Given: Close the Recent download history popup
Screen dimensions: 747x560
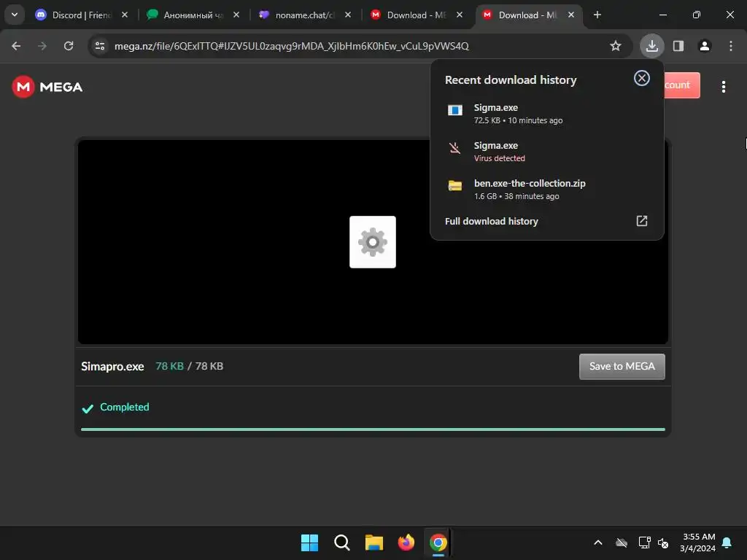Looking at the screenshot, I should point(641,78).
